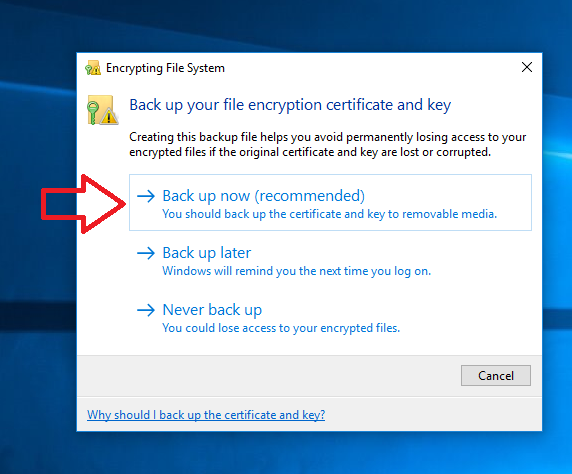Click the Encrypting File System window title
The height and width of the screenshot is (474, 572).
pyautogui.click(x=165, y=68)
